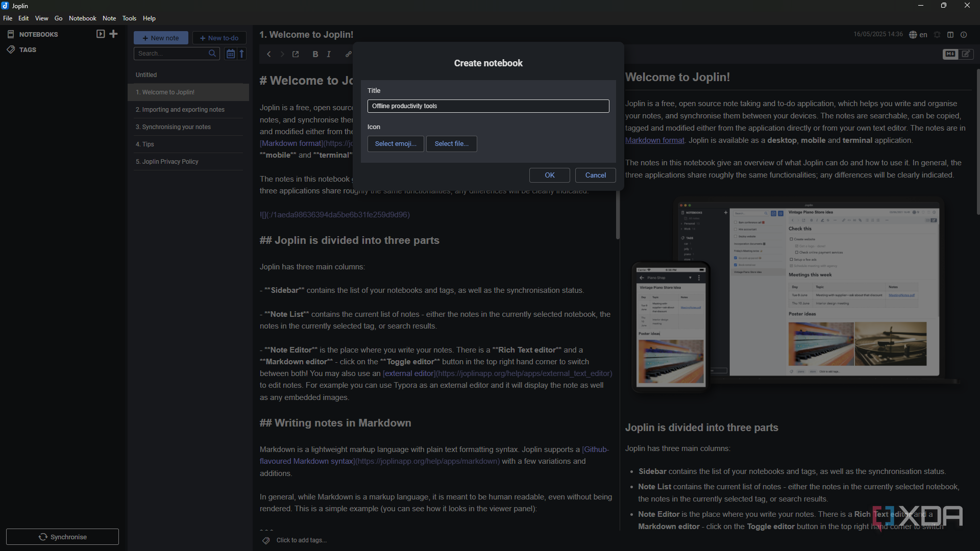Insert a hyperlink with the link icon
Viewport: 980px width, 551px height.
pyautogui.click(x=348, y=54)
